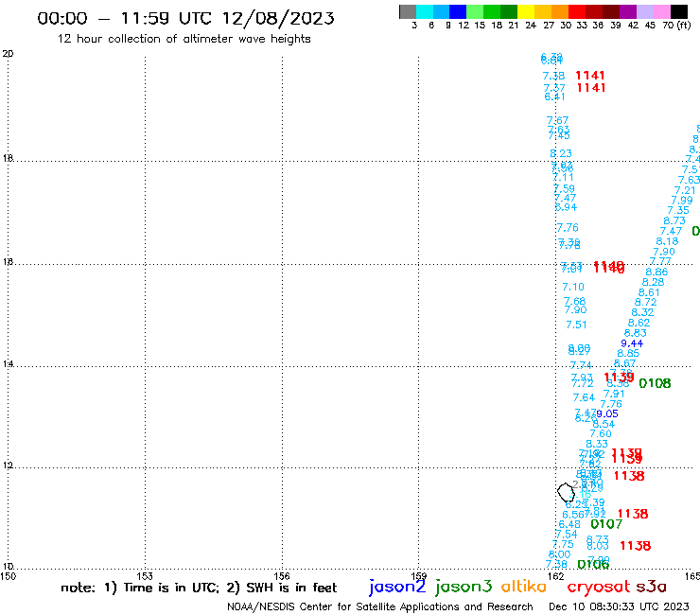Click the 7.11 wave height value
This screenshot has width=700, height=615.
563,177
